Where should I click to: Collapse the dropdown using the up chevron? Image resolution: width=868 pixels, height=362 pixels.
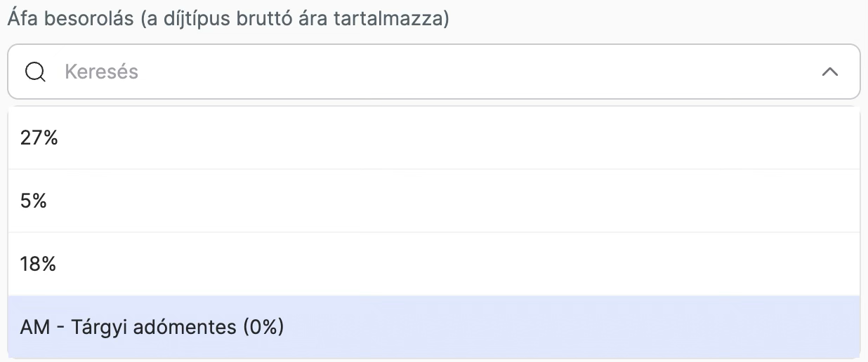click(x=830, y=72)
